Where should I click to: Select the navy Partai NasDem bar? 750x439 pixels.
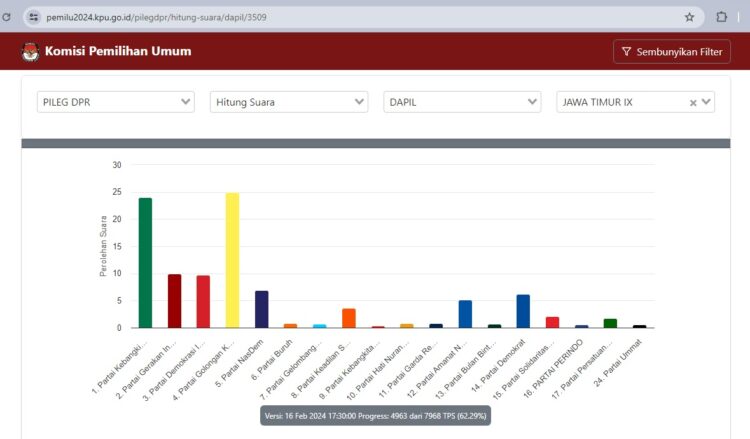click(261, 309)
